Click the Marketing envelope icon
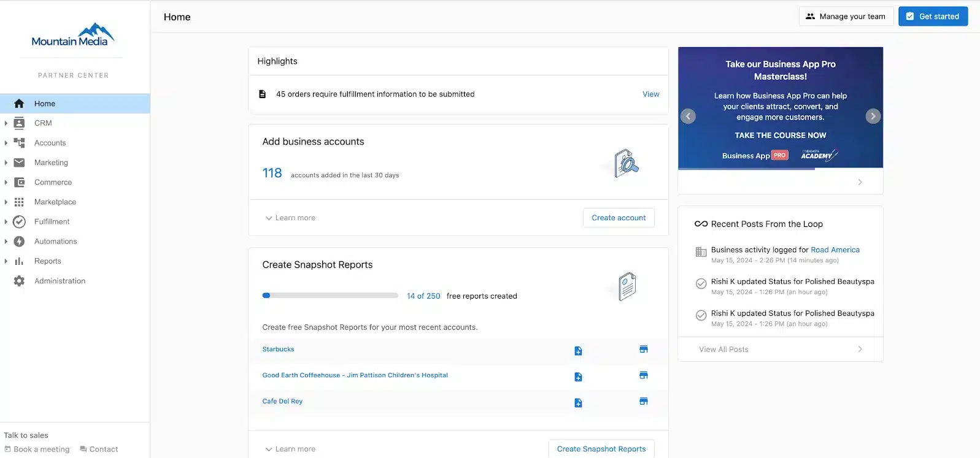This screenshot has width=980, height=458. (x=19, y=162)
